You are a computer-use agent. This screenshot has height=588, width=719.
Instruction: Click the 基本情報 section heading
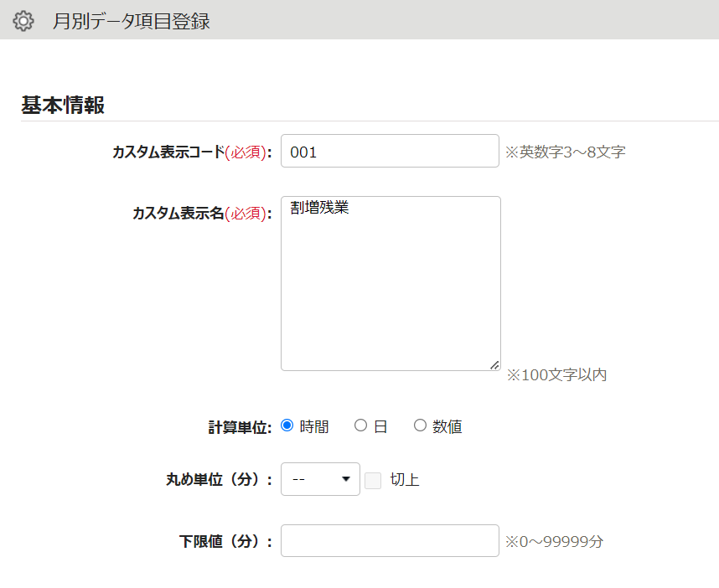(x=63, y=105)
